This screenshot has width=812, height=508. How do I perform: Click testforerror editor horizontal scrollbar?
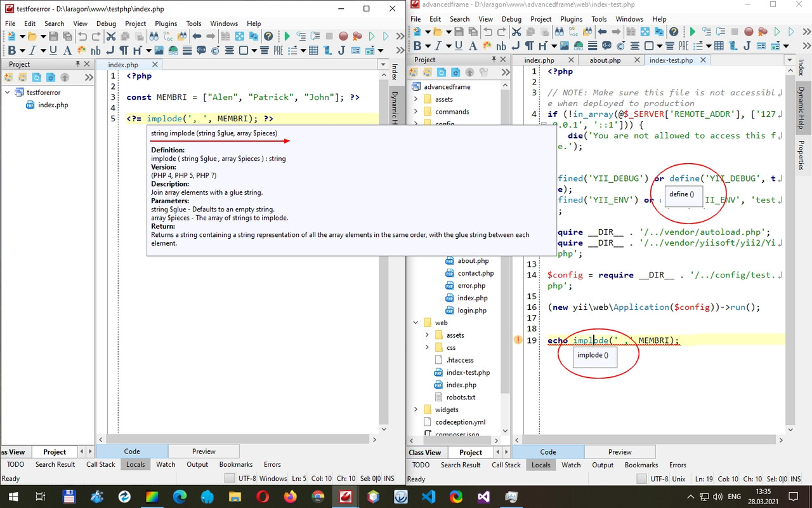point(237,439)
